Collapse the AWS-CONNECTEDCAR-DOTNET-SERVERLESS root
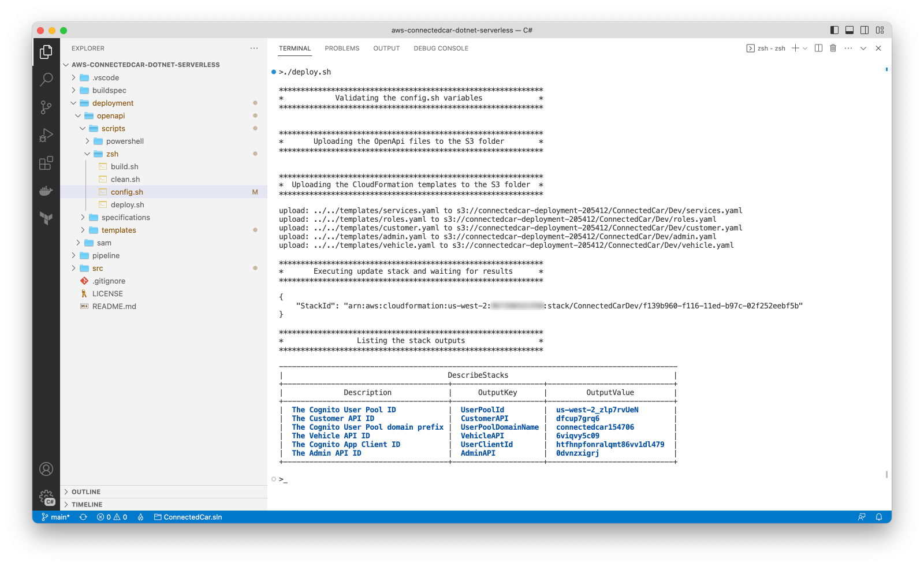 [x=163, y=65]
